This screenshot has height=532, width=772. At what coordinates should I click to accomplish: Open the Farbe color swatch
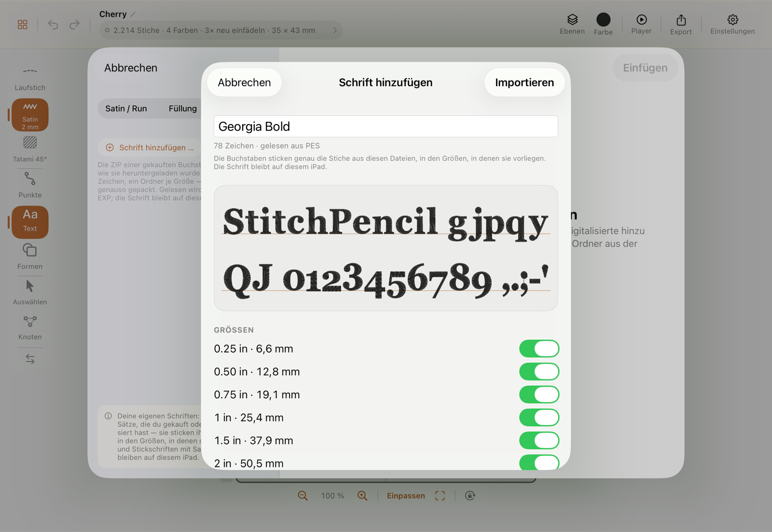coord(603,24)
